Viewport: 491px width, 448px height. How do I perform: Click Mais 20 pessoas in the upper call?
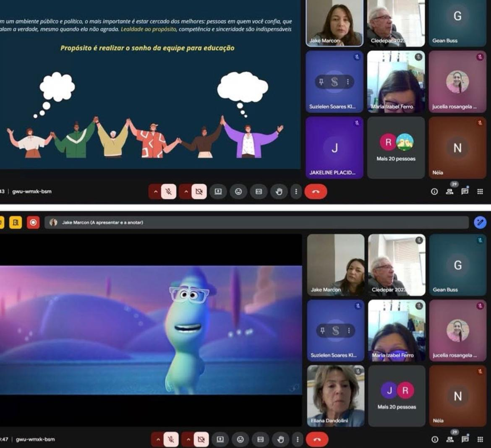[396, 148]
